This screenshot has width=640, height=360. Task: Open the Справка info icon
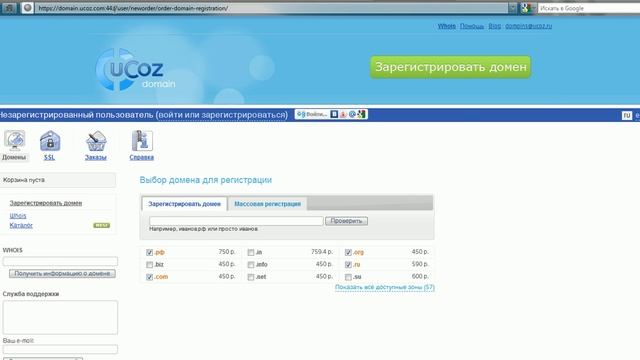[x=142, y=141]
